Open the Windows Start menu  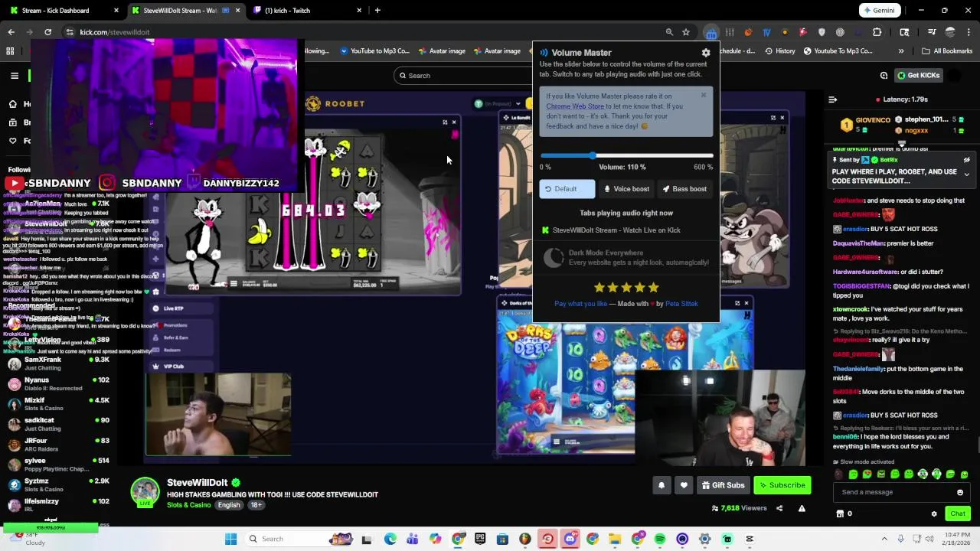[x=230, y=539]
